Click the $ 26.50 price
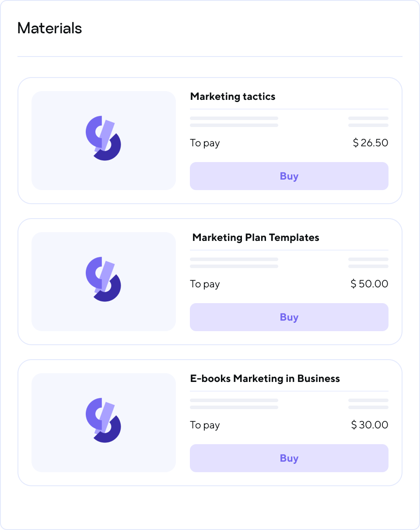This screenshot has width=420, height=530. point(370,143)
